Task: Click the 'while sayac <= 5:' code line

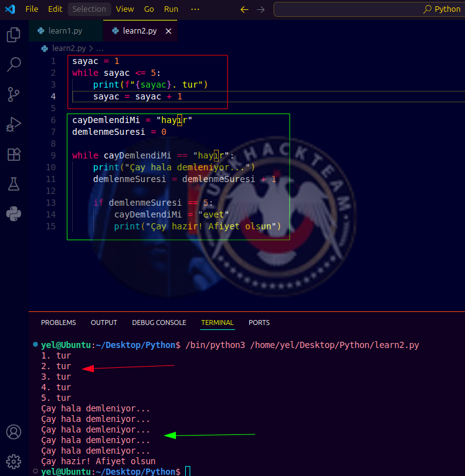Action: 116,73
